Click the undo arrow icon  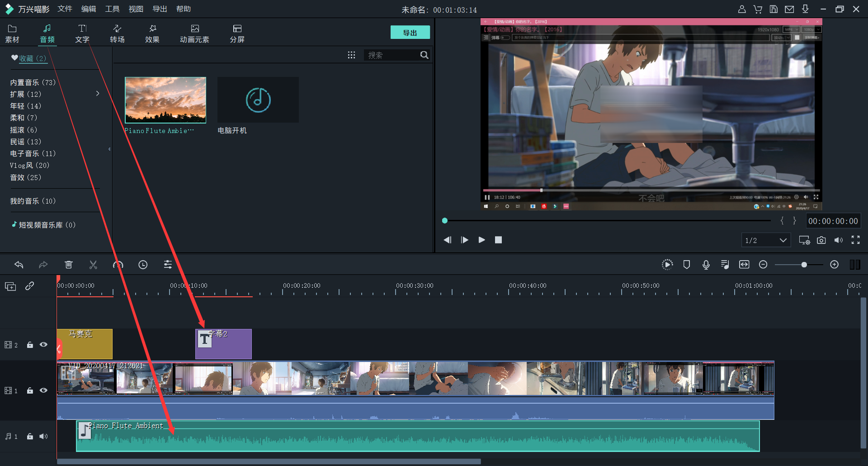(19, 265)
